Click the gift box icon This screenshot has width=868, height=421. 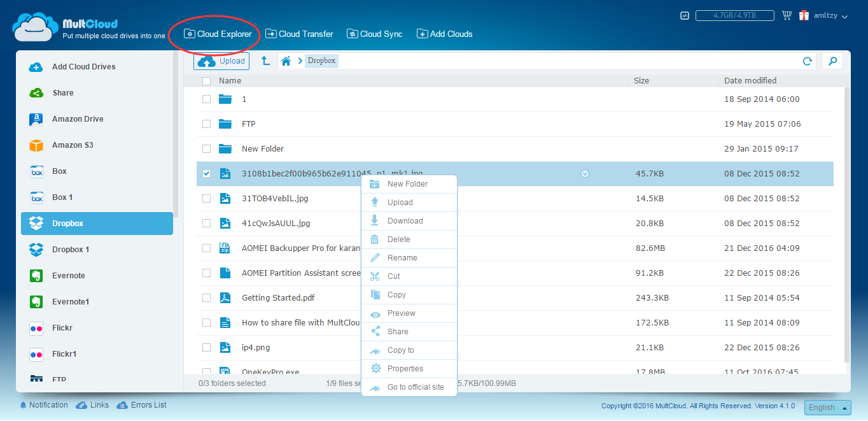[x=804, y=16]
